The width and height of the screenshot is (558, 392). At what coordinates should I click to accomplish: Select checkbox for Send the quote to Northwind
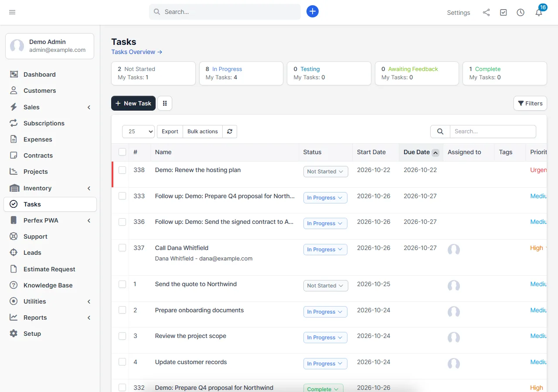click(x=122, y=284)
